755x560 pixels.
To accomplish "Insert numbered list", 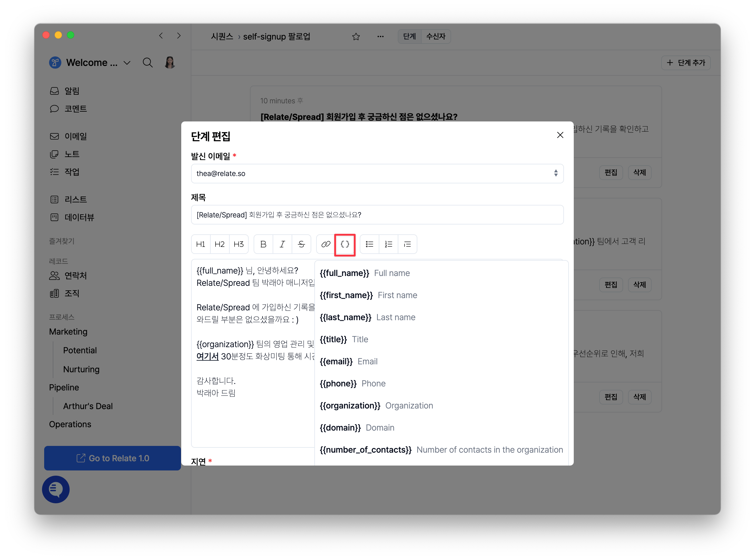I will pyautogui.click(x=388, y=244).
